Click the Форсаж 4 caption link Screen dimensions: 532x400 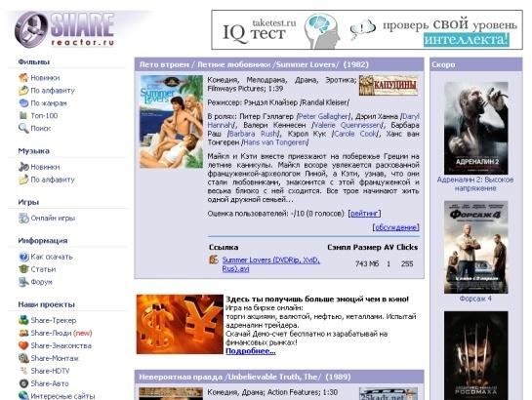(x=475, y=299)
